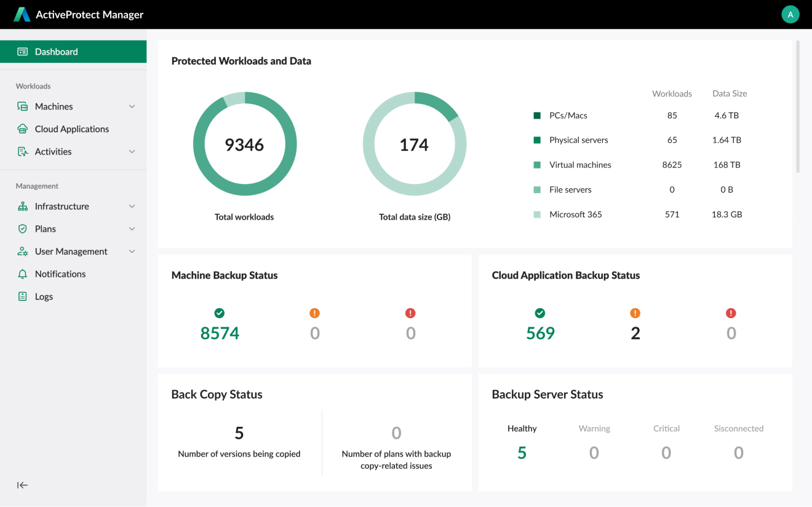
Task: Click the 8574 successful machine backups count
Action: coord(220,333)
